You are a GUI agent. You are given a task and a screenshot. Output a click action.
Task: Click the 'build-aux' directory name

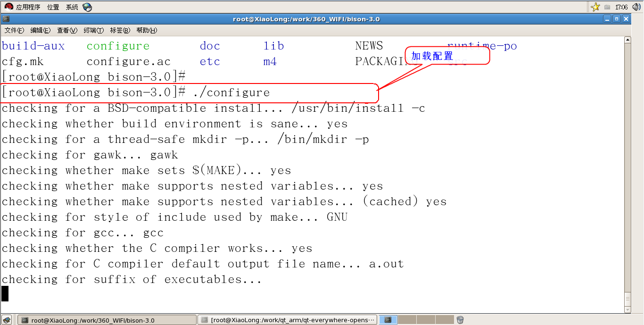(x=33, y=46)
